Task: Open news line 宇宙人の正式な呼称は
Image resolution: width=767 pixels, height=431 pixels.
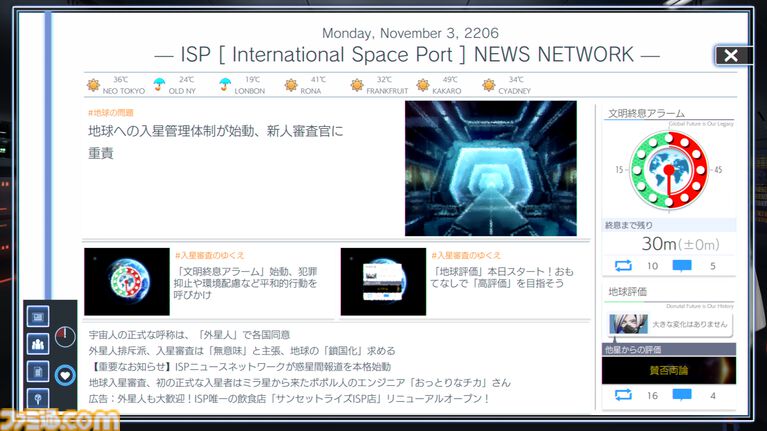Action: click(x=189, y=335)
